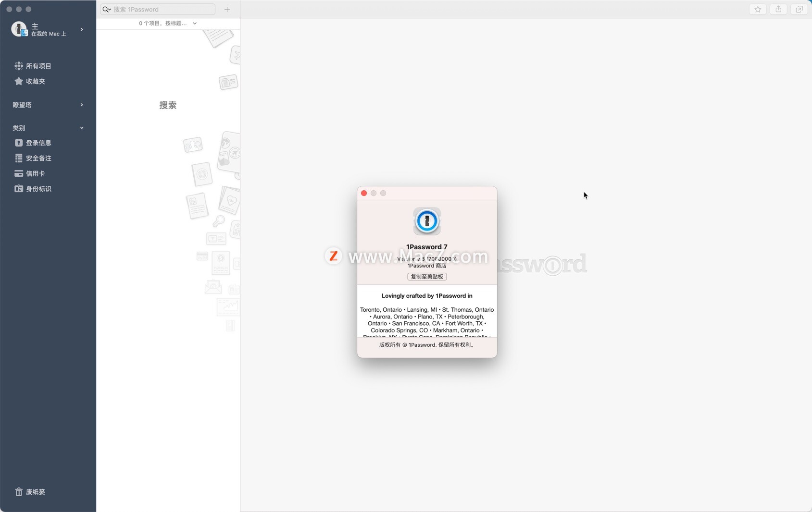Open the Trash icon (废纸篓)
Screen dimensions: 812x512
tap(19, 492)
